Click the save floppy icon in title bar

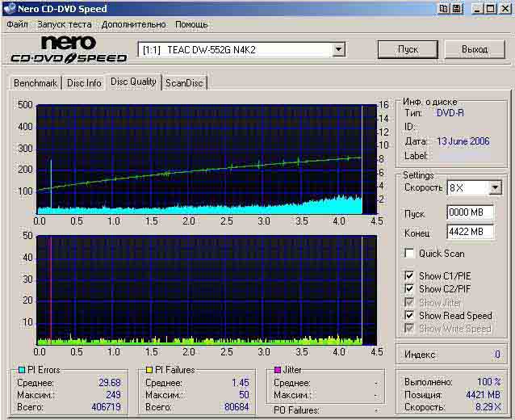458,9
